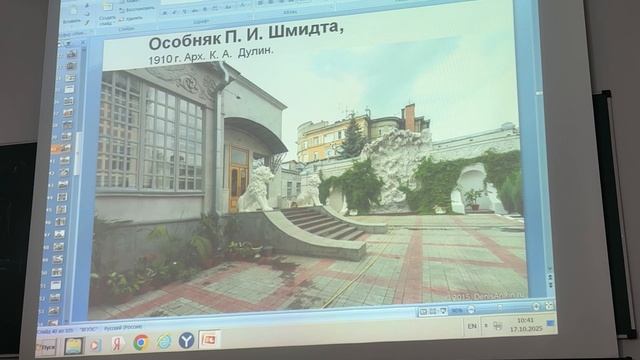
Task: Open Google Chrome from the taskbar
Action: tap(141, 342)
